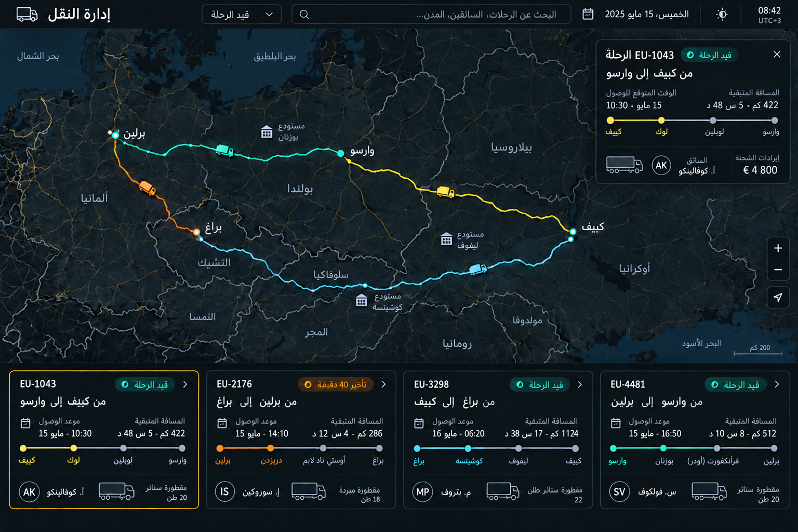Select the teal truck on Berlin-Warsaw route
798x532 pixels.
pyautogui.click(x=224, y=150)
